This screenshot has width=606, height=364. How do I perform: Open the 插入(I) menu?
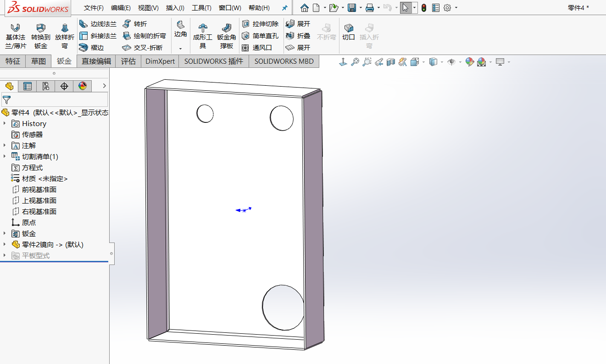point(175,8)
